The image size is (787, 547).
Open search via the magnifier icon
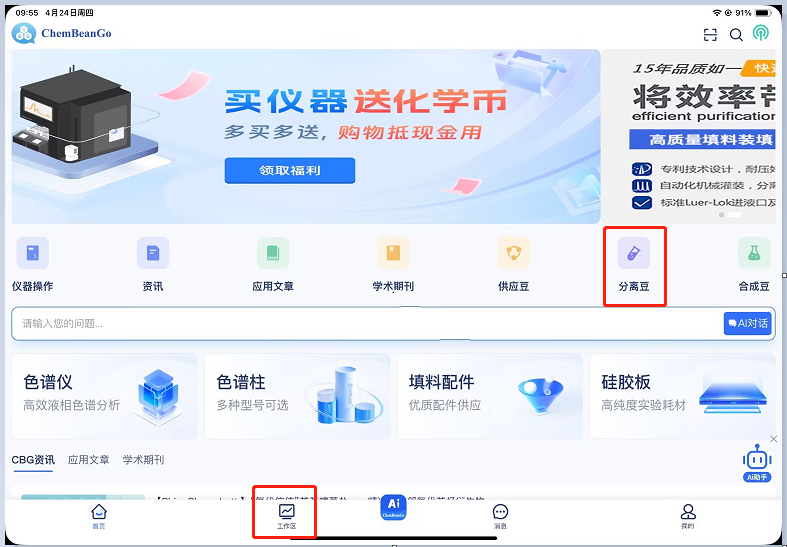click(x=736, y=34)
